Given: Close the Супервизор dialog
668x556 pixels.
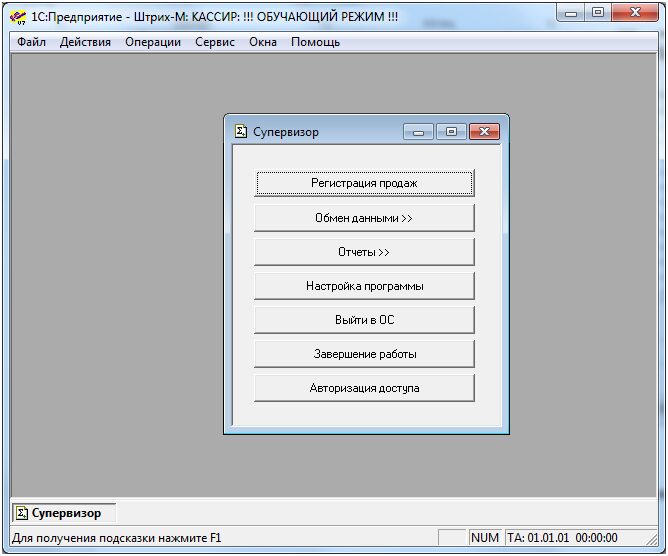Looking at the screenshot, I should 484,132.
